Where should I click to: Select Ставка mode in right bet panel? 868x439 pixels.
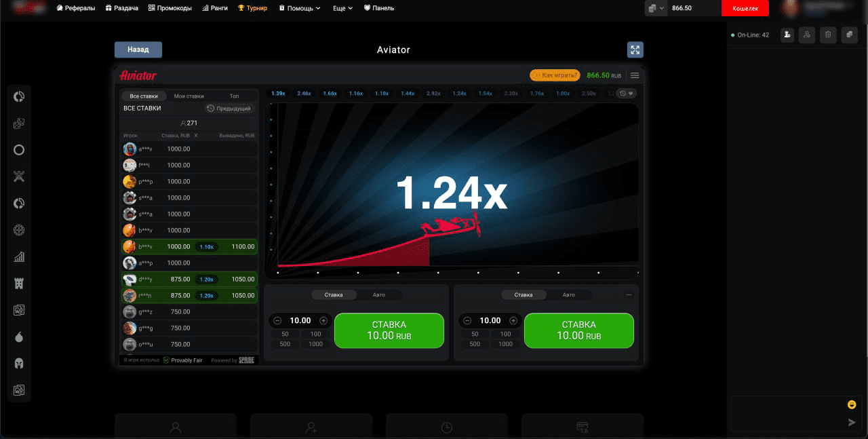coord(524,295)
